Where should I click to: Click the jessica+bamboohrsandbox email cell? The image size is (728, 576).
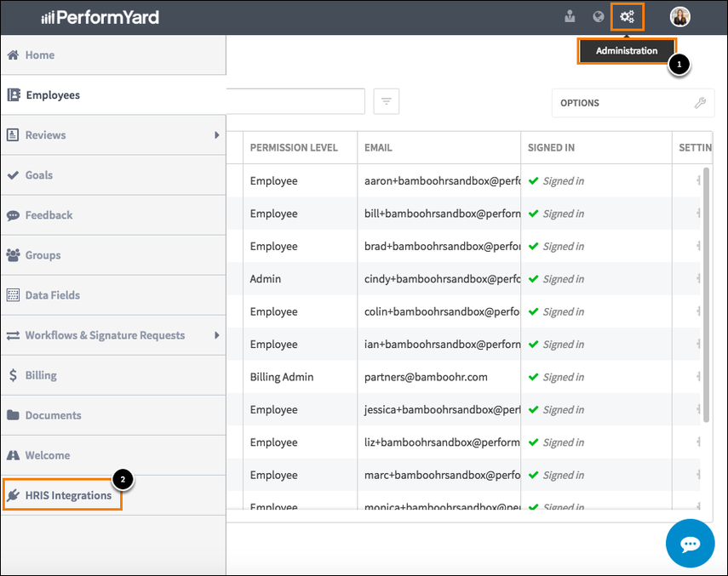(439, 409)
